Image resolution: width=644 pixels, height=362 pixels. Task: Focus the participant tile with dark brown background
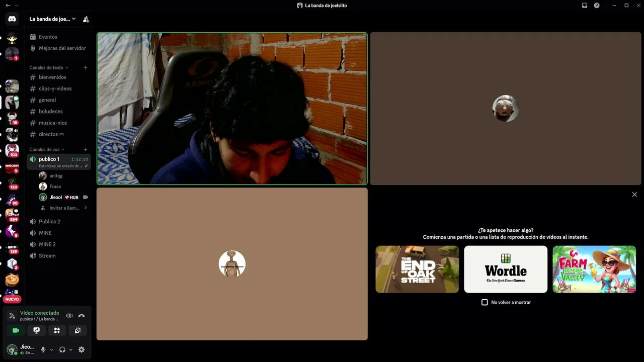[506, 109]
